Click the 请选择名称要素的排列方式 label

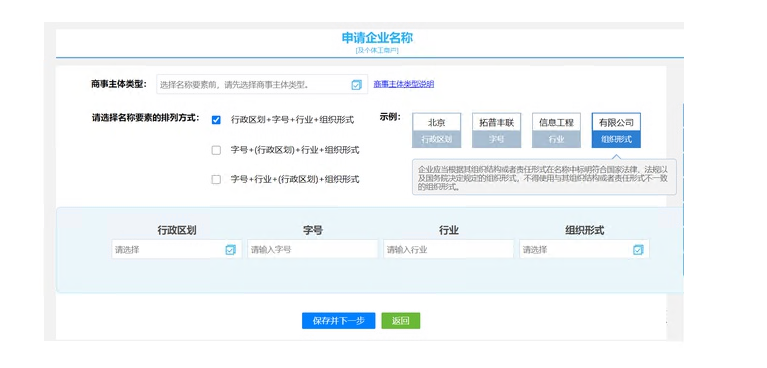[x=145, y=118]
